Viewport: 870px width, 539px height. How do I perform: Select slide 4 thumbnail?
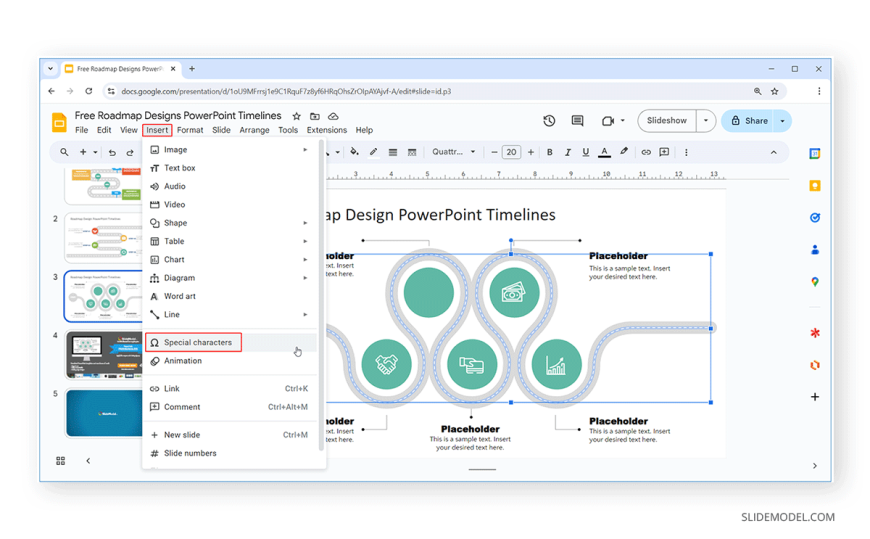click(104, 355)
